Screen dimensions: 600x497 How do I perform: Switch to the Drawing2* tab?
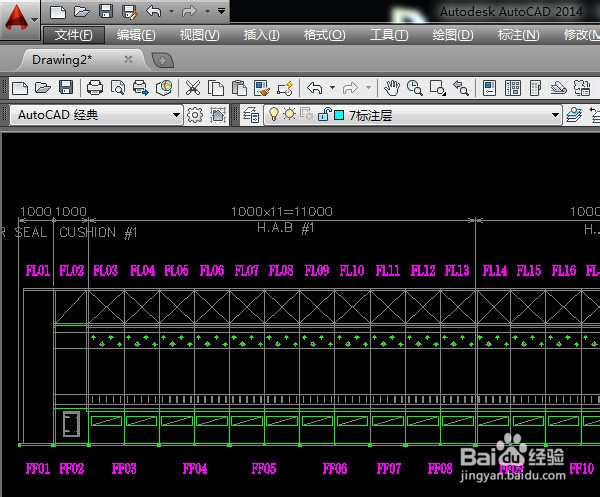63,60
